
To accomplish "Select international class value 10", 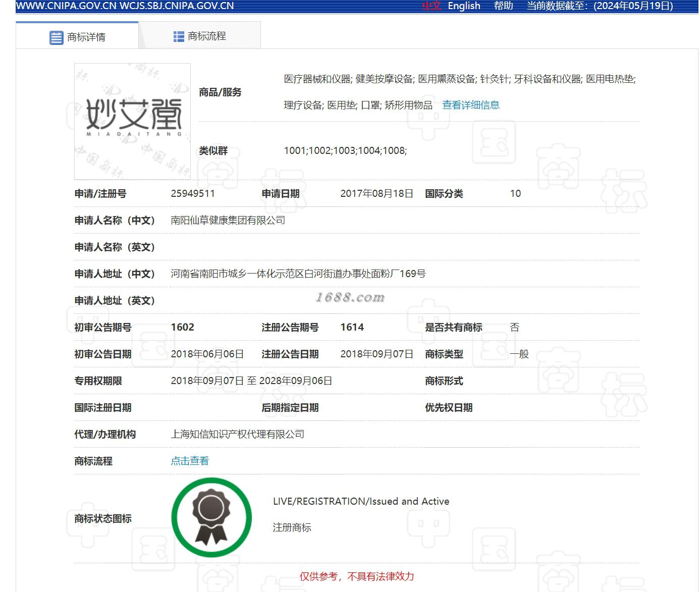I will (515, 193).
